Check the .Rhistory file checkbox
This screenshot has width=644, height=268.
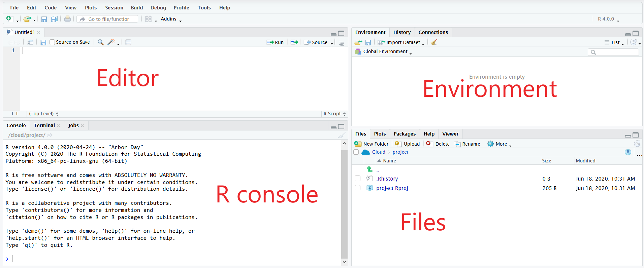pyautogui.click(x=357, y=179)
